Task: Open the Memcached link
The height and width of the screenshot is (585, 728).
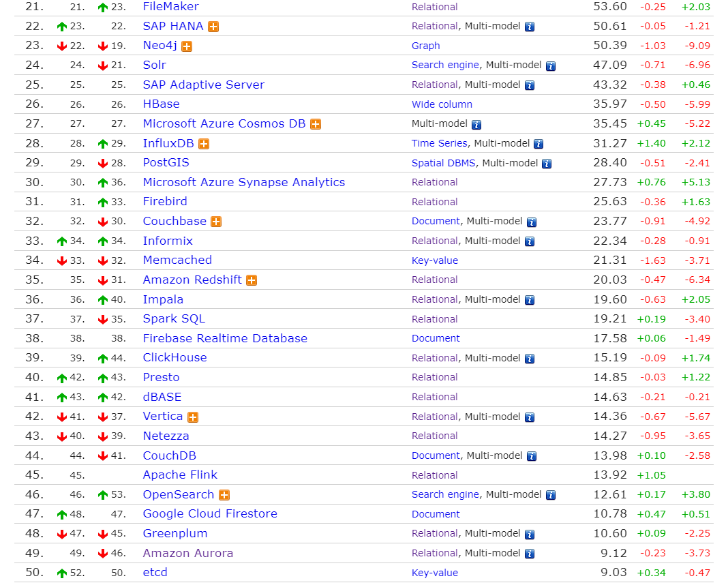Action: point(177,260)
